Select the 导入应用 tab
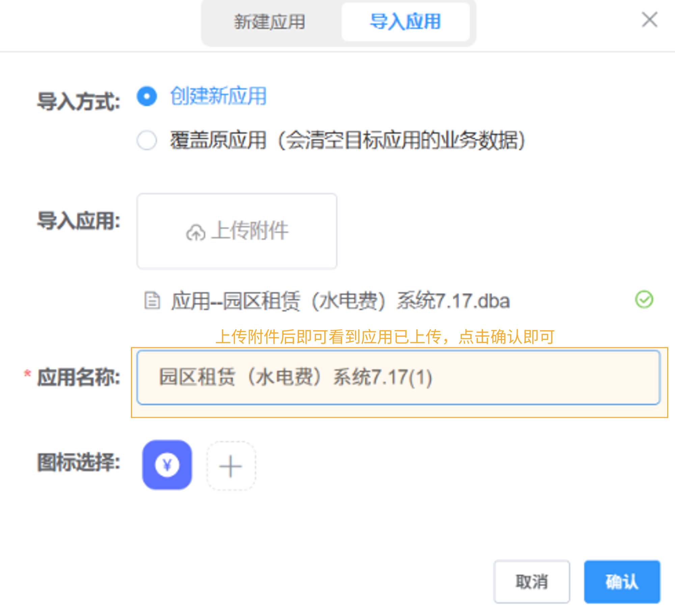Viewport: 675px width, 616px height. tap(405, 22)
